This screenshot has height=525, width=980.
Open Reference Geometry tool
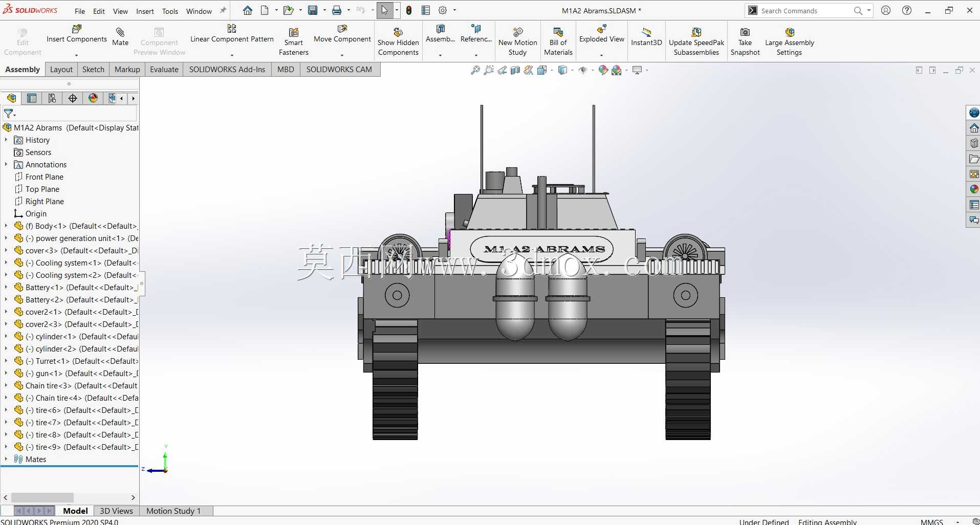click(x=476, y=34)
